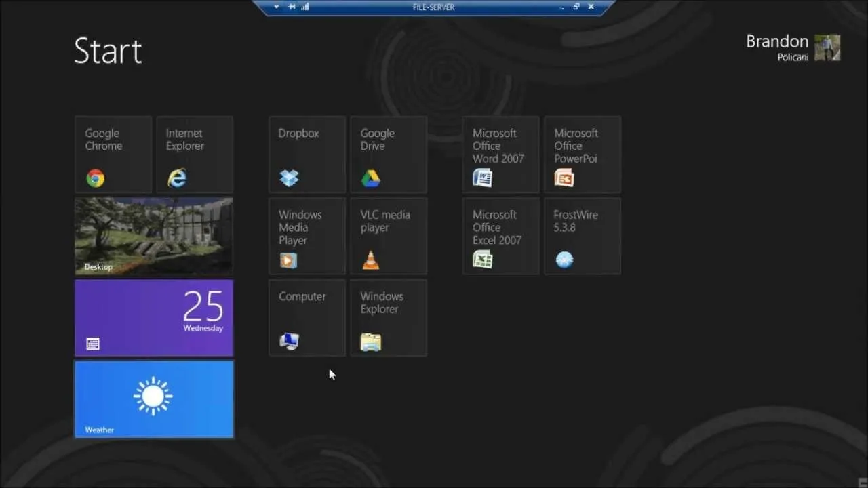
Task: Open the FrostWire 5.3.8 tile
Action: [583, 236]
